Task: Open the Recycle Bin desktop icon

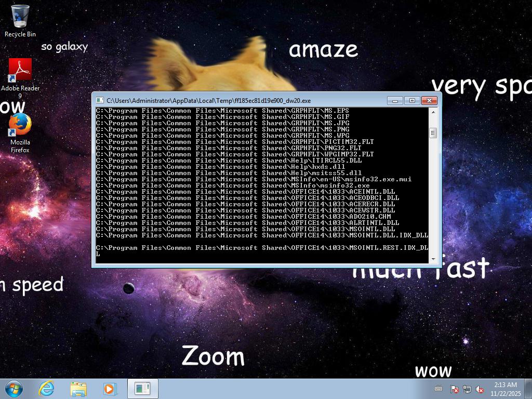Action: 20,17
